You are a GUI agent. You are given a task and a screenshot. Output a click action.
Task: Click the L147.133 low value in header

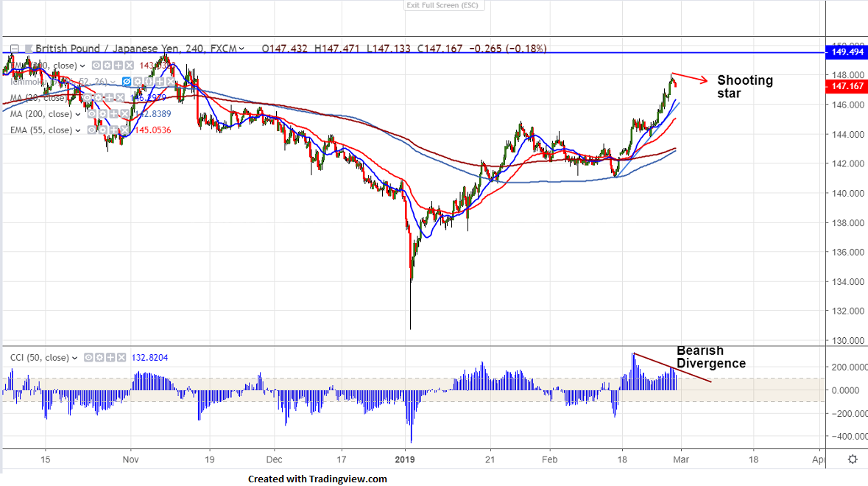point(389,49)
